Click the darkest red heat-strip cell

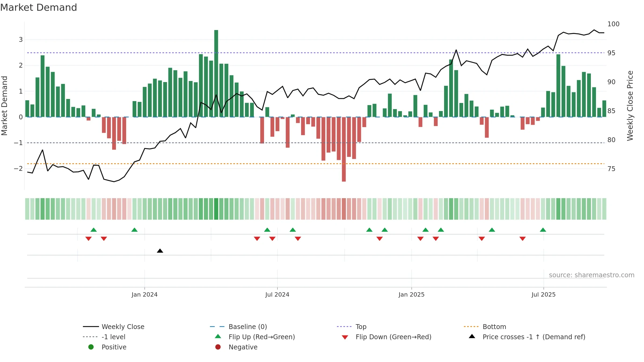pos(344,209)
